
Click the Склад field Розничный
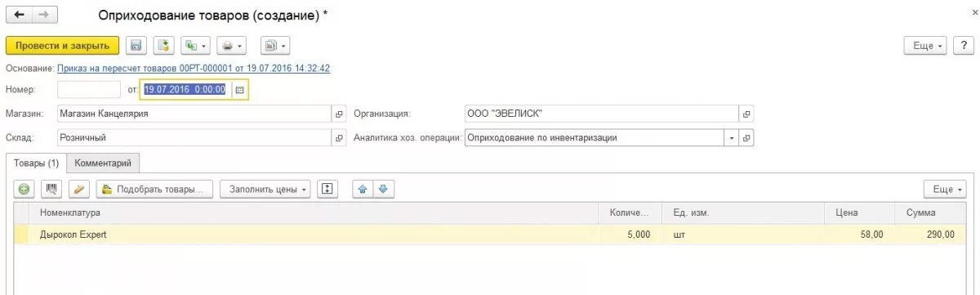tap(194, 138)
